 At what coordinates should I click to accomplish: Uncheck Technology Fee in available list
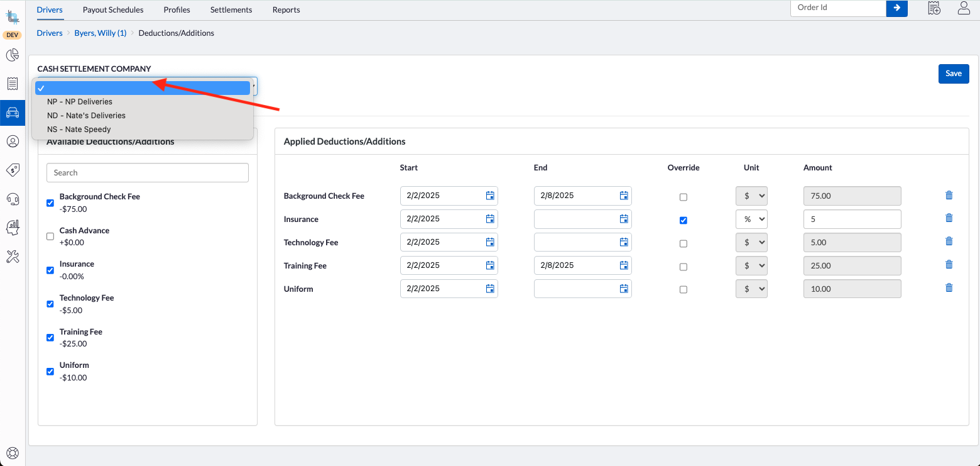point(50,304)
